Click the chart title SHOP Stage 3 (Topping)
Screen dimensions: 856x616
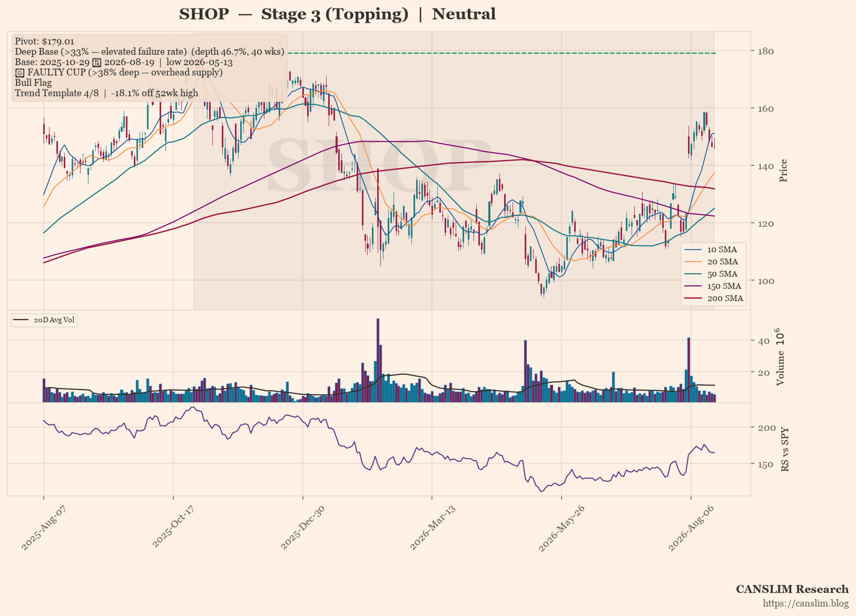click(x=337, y=14)
